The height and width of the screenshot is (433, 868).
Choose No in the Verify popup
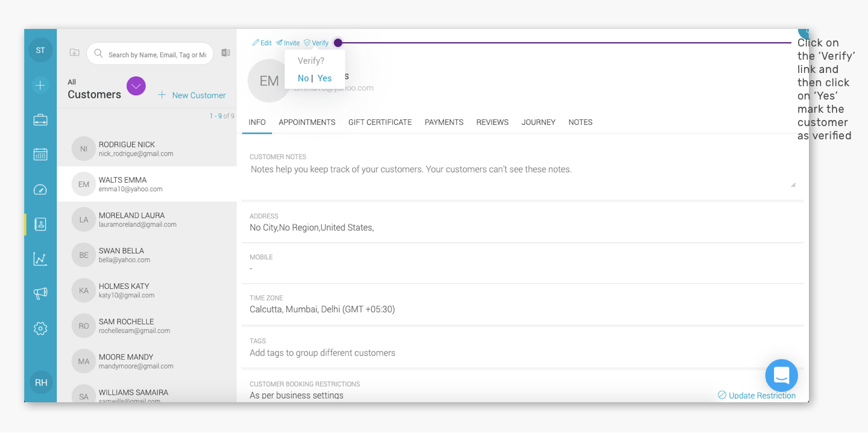click(303, 78)
